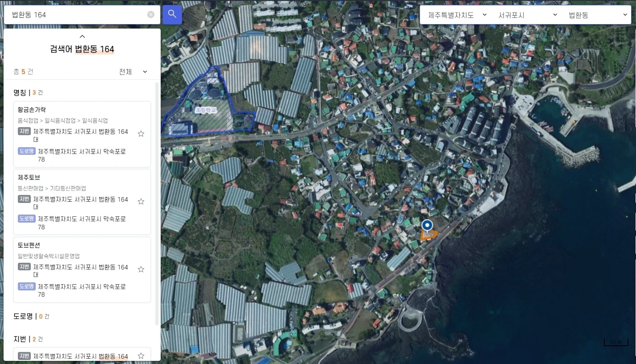Star the 제주토브 result

pyautogui.click(x=141, y=202)
